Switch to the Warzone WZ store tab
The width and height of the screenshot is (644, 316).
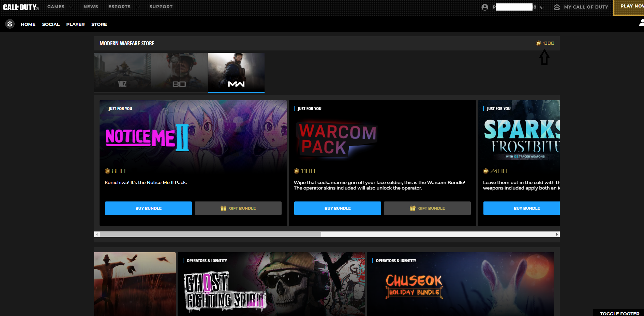click(x=122, y=72)
